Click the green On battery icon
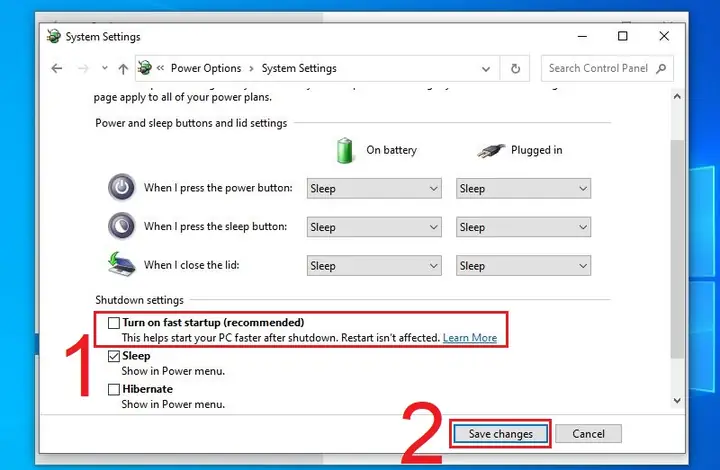This screenshot has width=720, height=470. 344,150
